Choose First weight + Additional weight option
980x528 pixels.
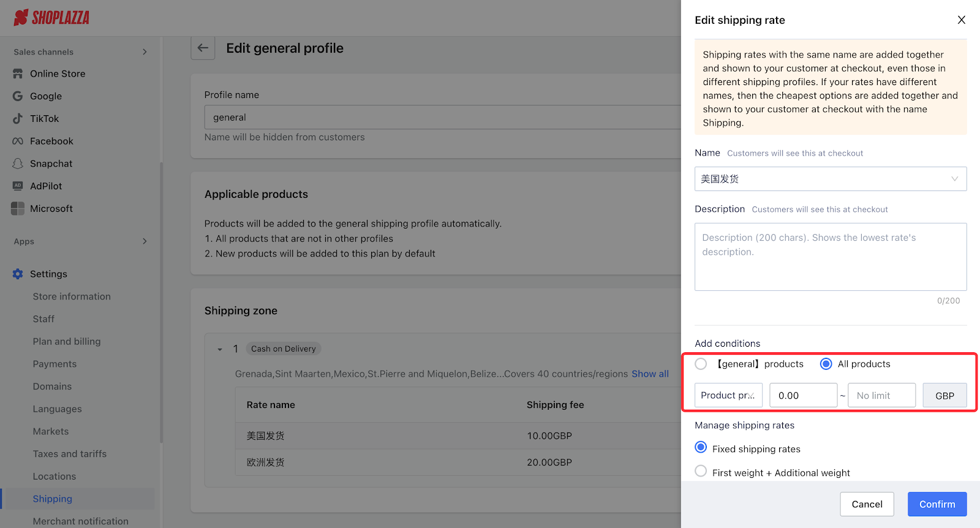pos(701,472)
